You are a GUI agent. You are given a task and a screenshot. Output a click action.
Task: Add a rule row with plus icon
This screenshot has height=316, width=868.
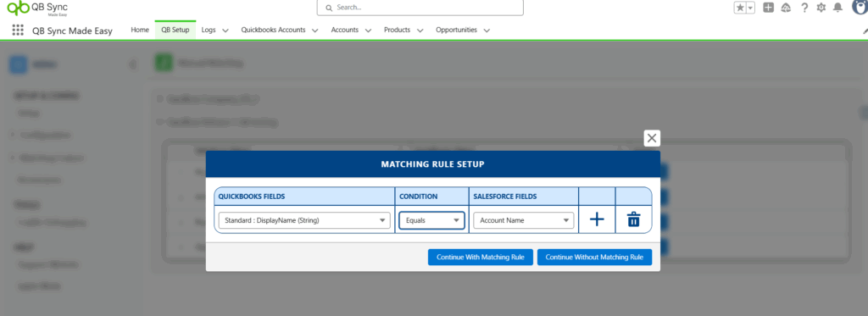pos(597,219)
